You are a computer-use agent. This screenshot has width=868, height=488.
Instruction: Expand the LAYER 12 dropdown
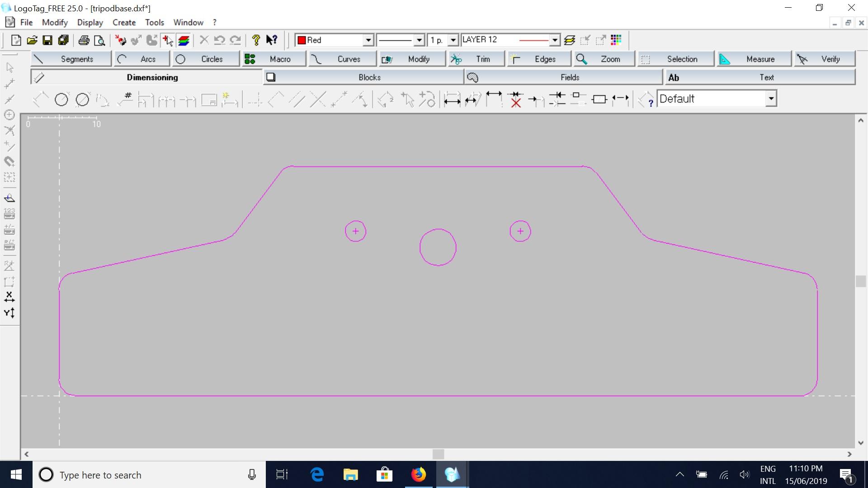tap(555, 40)
